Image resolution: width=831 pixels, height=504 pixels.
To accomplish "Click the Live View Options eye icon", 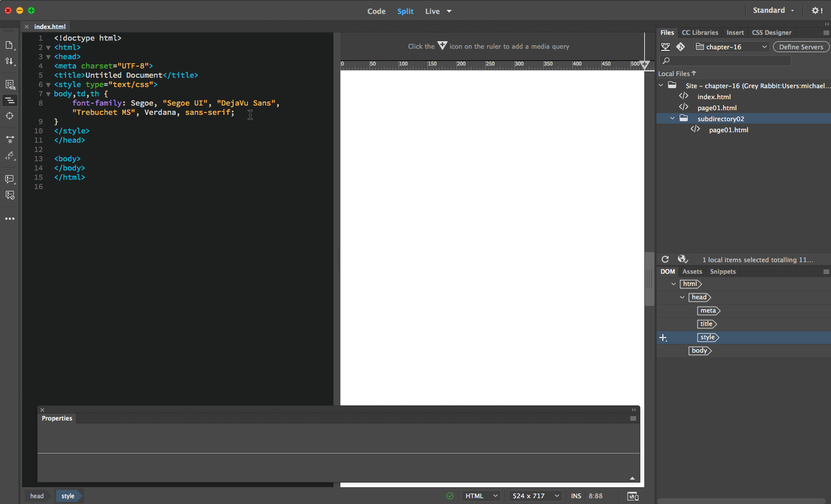I will 10,85.
